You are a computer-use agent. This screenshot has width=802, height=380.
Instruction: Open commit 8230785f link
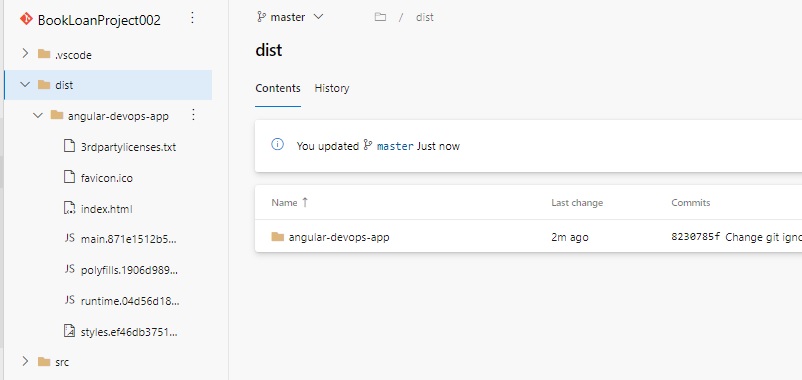click(x=696, y=237)
